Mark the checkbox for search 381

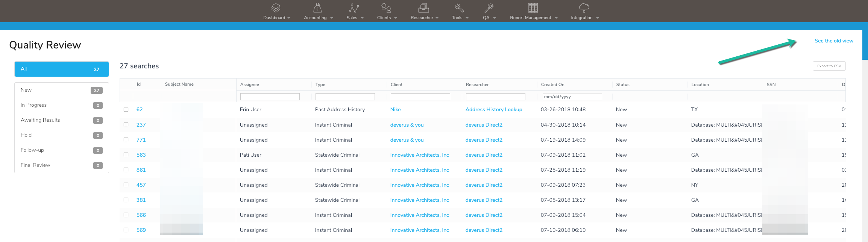point(126,200)
